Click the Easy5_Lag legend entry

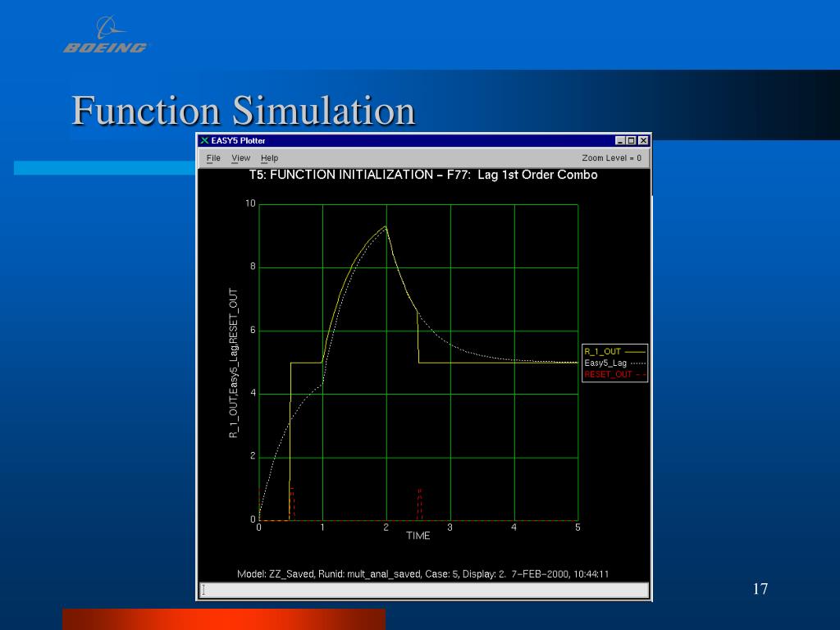tap(614, 363)
